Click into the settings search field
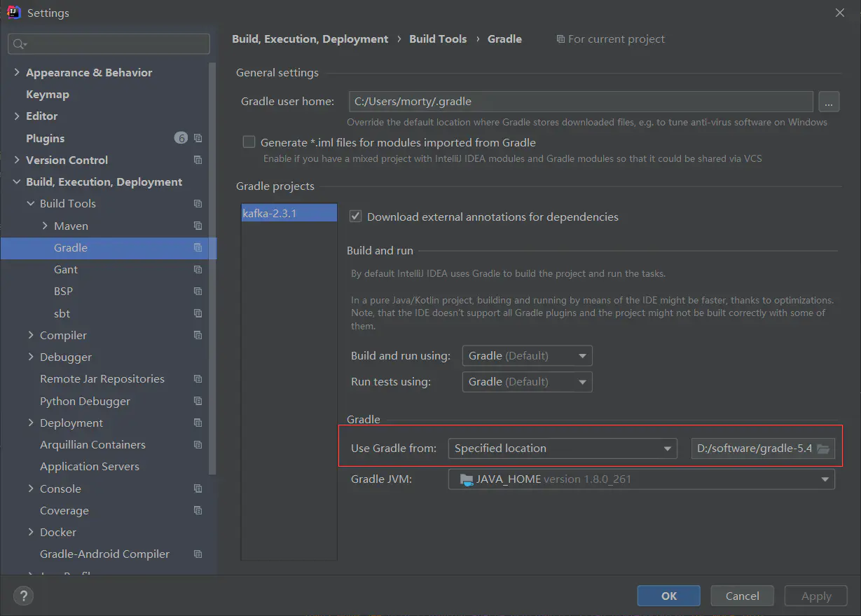 (x=109, y=44)
